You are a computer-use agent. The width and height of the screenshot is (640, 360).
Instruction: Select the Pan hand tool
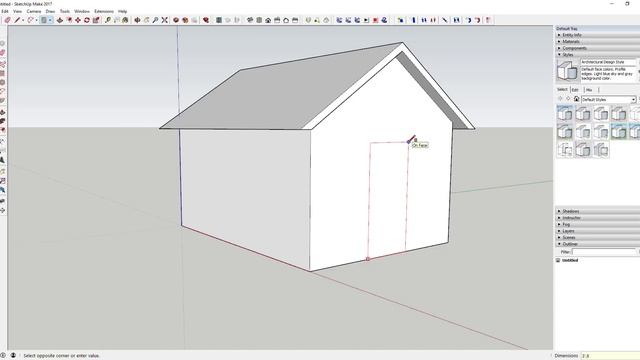147,20
